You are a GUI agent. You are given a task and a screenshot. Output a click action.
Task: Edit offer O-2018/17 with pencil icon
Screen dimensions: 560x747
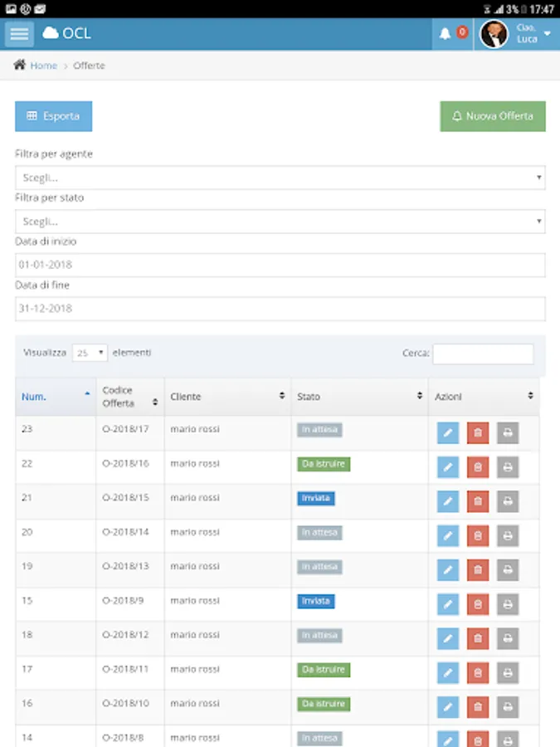[448, 432]
